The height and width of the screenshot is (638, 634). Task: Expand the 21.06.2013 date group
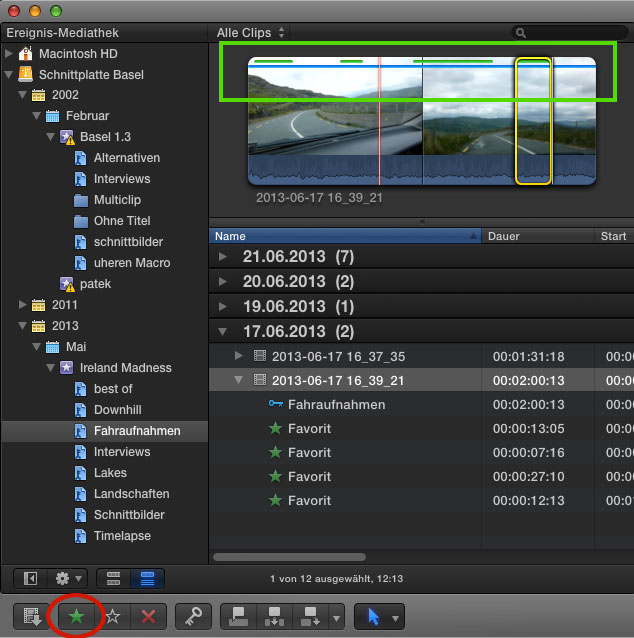tap(223, 257)
